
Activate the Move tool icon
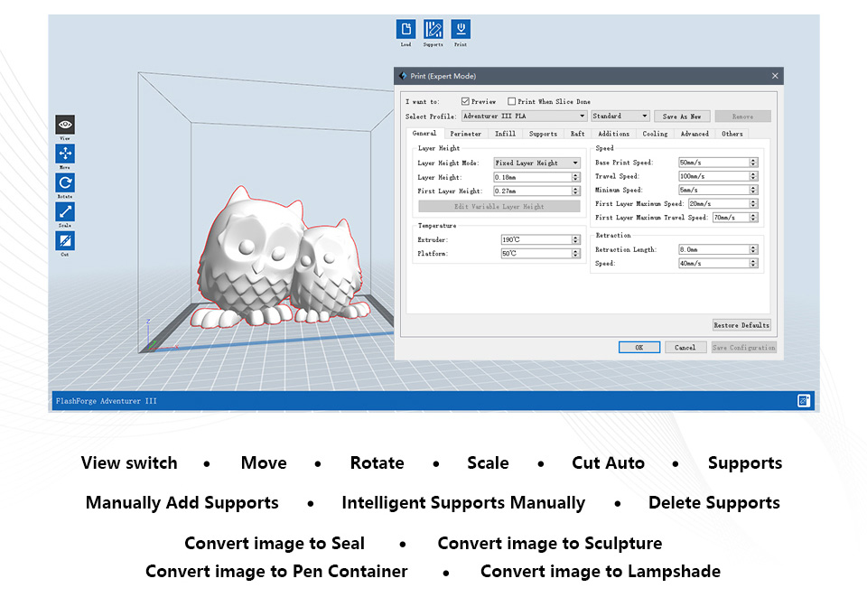(65, 154)
